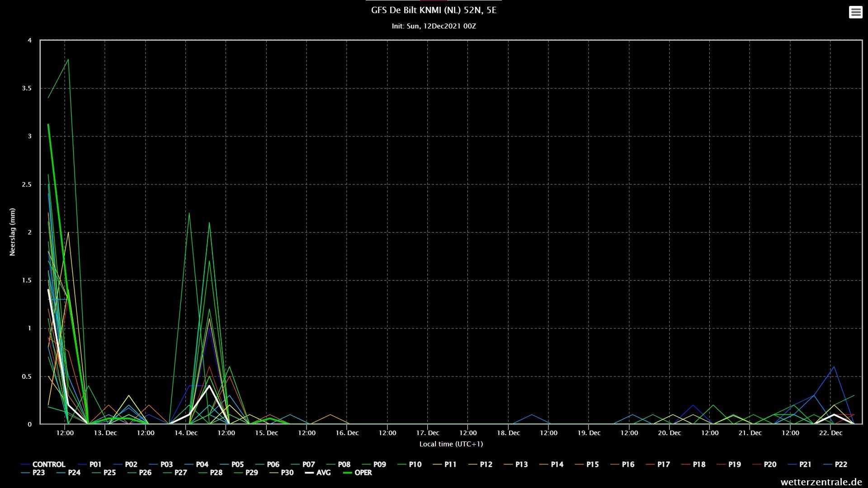Viewport: 868px width, 488px height.
Task: Toggle legend entry P23
Action: coord(33,473)
